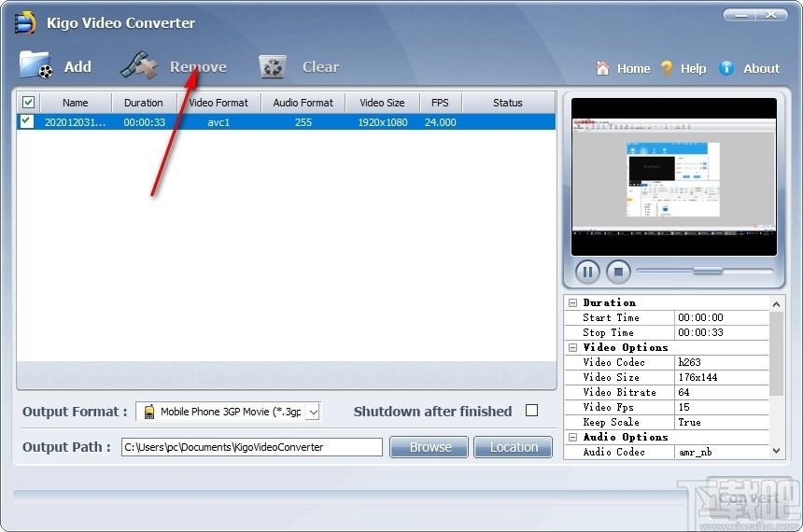Click the Audio Format column header

point(303,103)
